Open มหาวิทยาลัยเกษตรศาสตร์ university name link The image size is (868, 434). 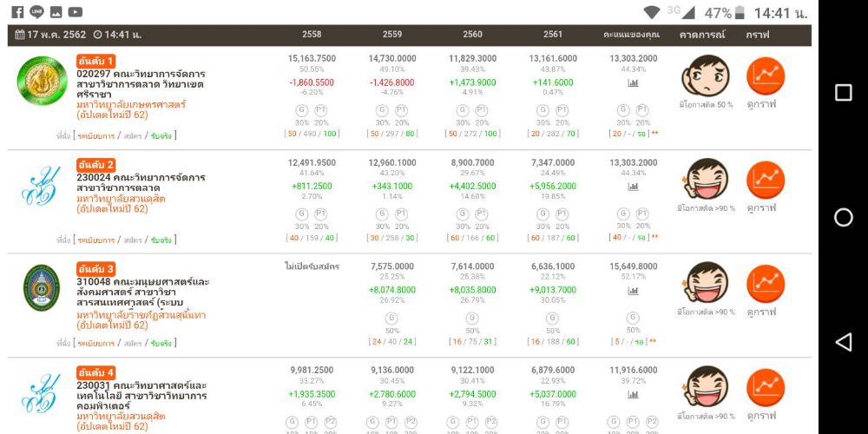pyautogui.click(x=131, y=105)
